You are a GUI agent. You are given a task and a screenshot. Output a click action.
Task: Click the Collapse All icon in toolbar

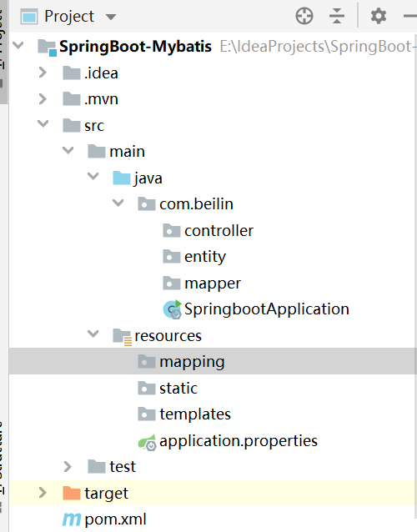[x=337, y=16]
